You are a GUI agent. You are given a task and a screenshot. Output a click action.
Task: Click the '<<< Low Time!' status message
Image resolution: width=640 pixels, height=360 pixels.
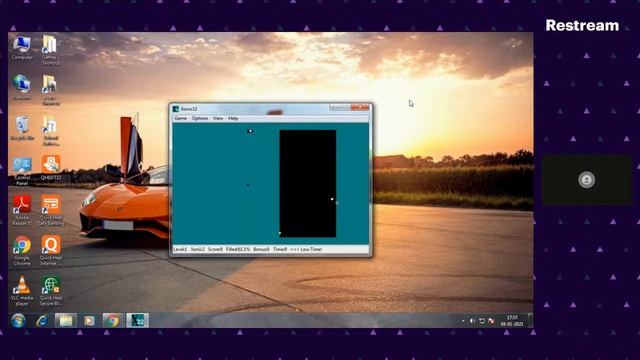pyautogui.click(x=306, y=249)
